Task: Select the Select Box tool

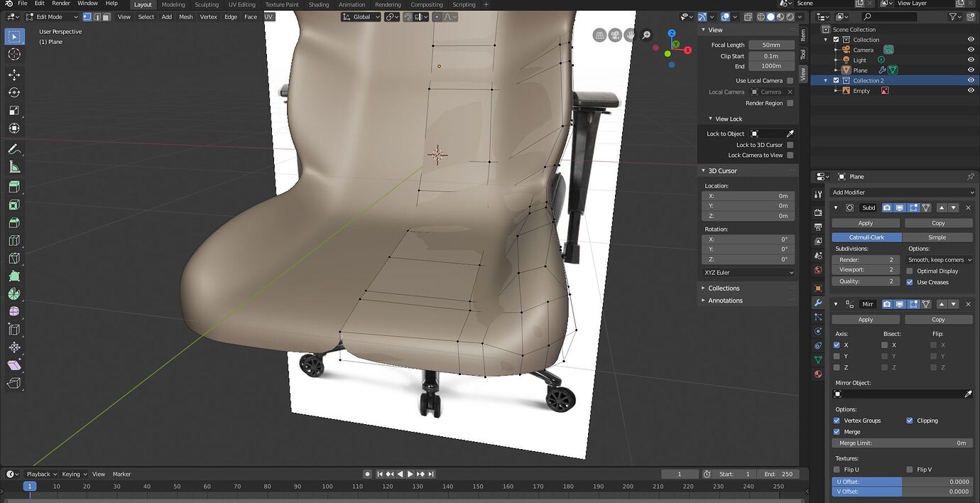Action: coord(14,36)
